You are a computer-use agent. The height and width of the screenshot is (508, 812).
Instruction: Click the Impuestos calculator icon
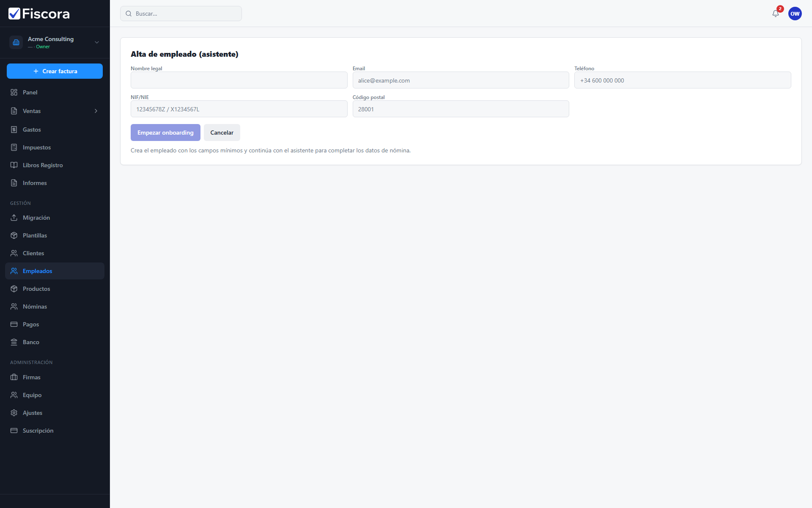click(14, 147)
